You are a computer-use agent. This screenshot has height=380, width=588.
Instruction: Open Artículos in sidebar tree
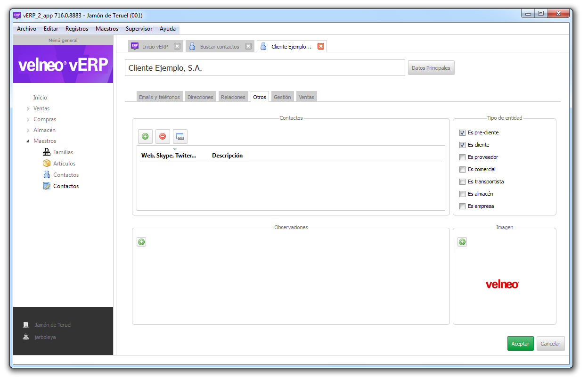(65, 164)
